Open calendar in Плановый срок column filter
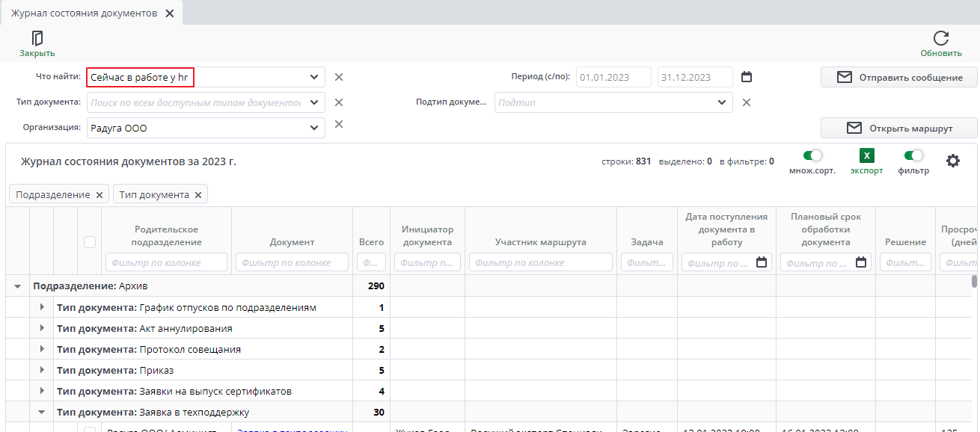 pyautogui.click(x=861, y=262)
